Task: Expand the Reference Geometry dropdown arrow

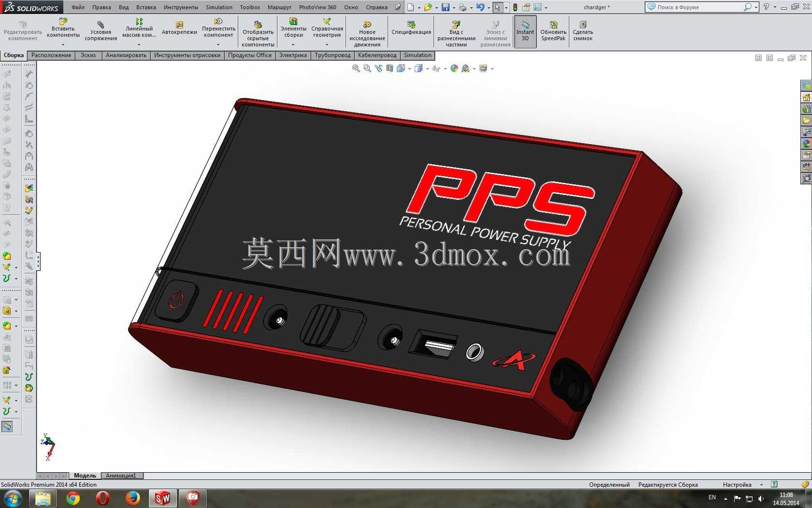Action: [x=327, y=45]
